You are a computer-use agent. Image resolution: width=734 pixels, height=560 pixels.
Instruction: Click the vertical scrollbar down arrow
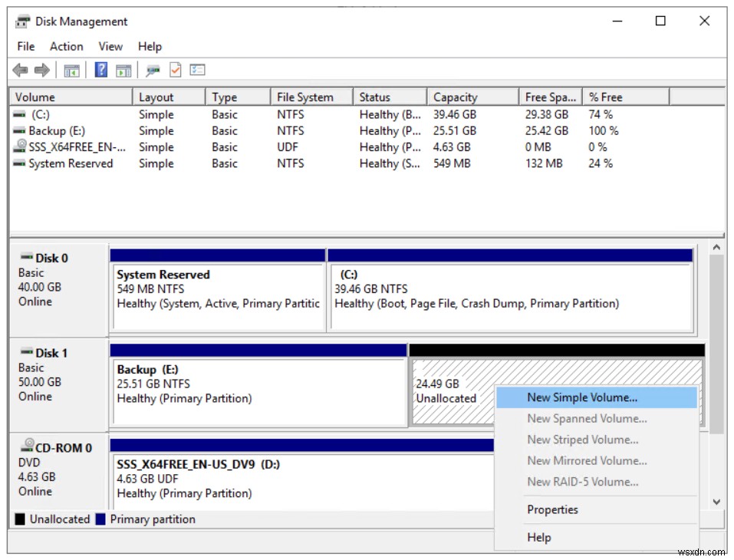[x=716, y=502]
